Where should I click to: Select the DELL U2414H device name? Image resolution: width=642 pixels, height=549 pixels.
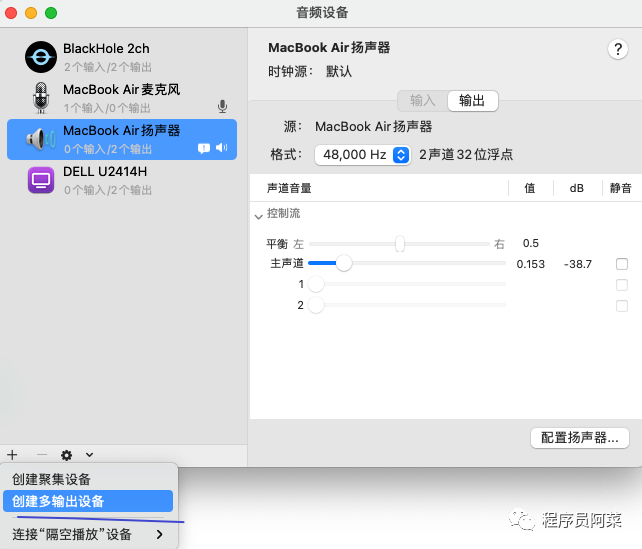coord(105,172)
